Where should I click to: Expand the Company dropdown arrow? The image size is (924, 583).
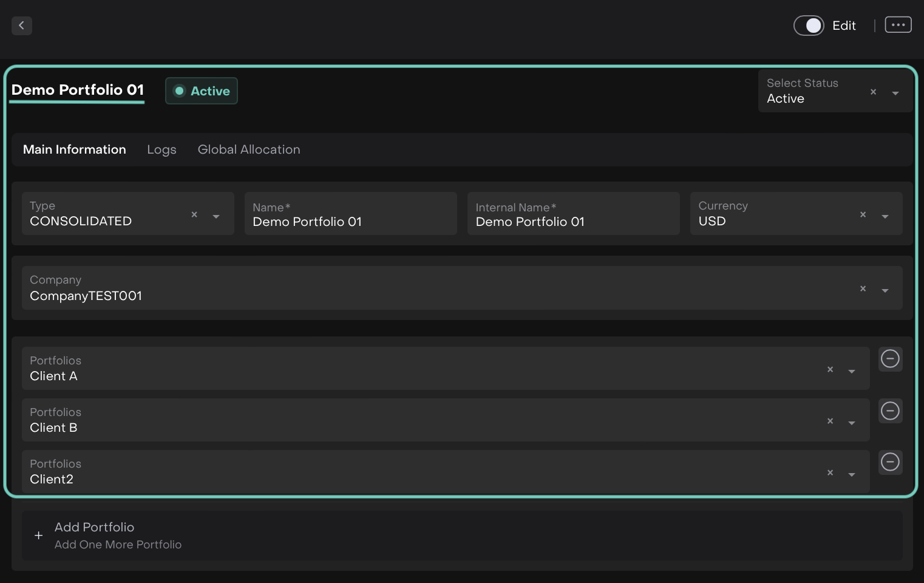click(x=885, y=290)
